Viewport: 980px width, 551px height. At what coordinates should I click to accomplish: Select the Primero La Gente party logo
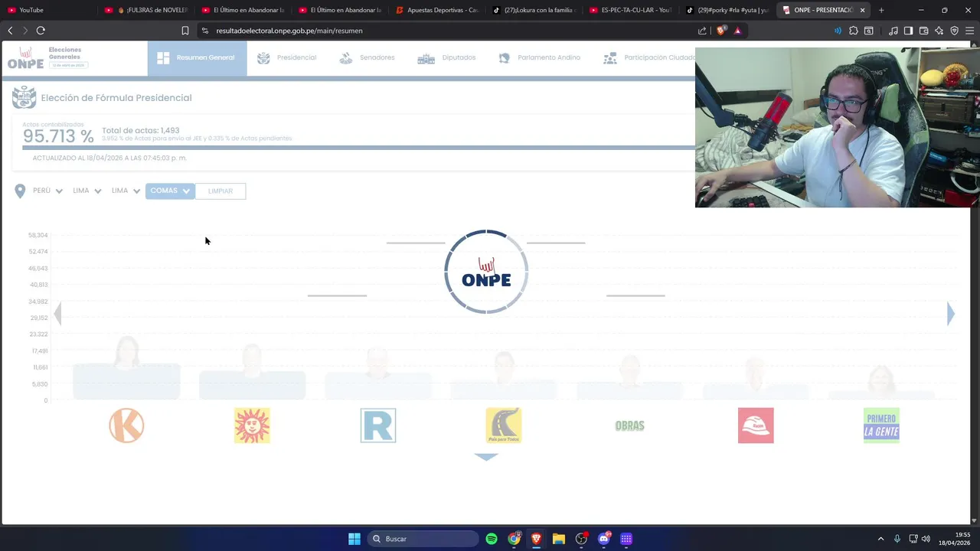coord(881,425)
